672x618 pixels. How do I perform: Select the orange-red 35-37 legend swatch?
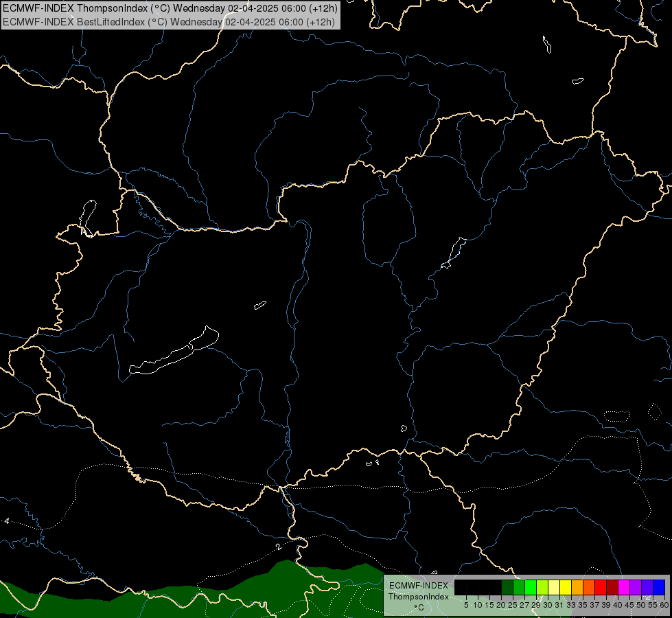pos(589,587)
